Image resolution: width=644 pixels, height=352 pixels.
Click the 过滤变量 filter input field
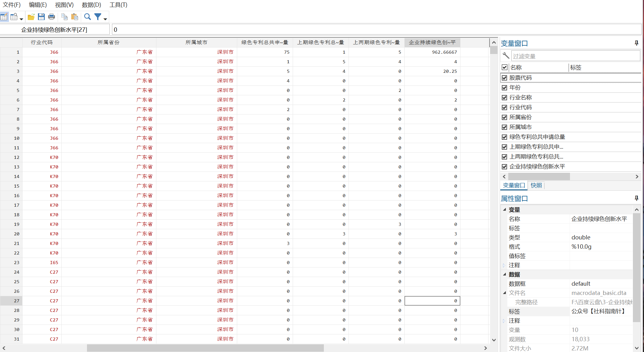pyautogui.click(x=575, y=56)
